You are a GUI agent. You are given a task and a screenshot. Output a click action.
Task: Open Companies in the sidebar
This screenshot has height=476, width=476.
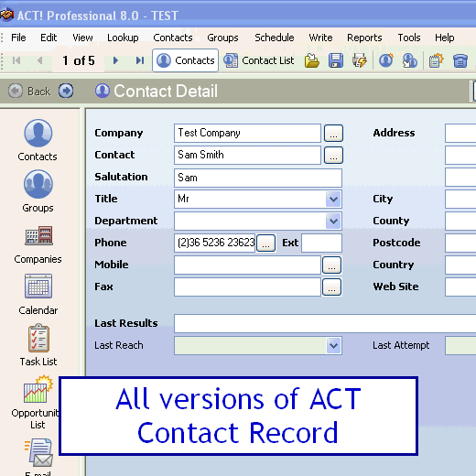[38, 244]
